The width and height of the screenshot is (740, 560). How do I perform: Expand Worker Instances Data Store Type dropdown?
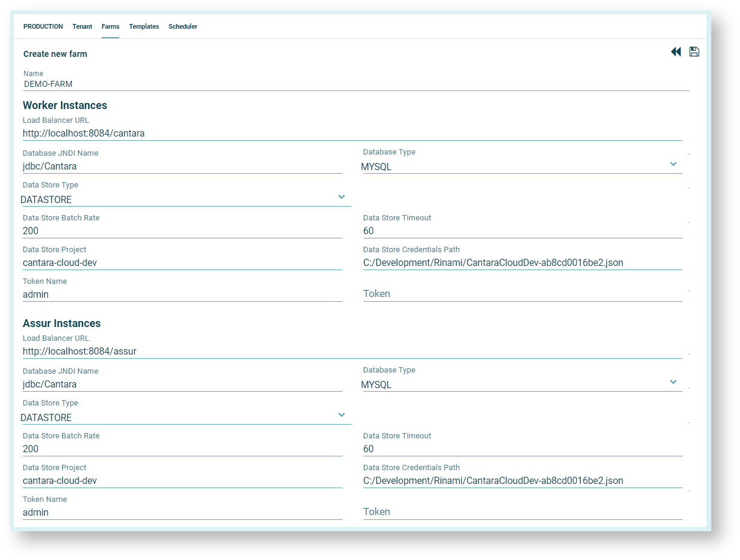tap(341, 197)
